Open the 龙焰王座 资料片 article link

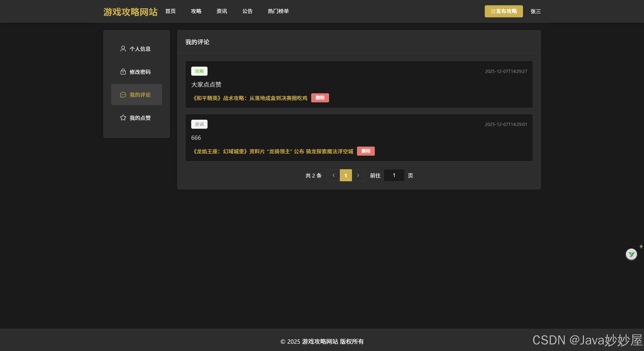pos(273,151)
